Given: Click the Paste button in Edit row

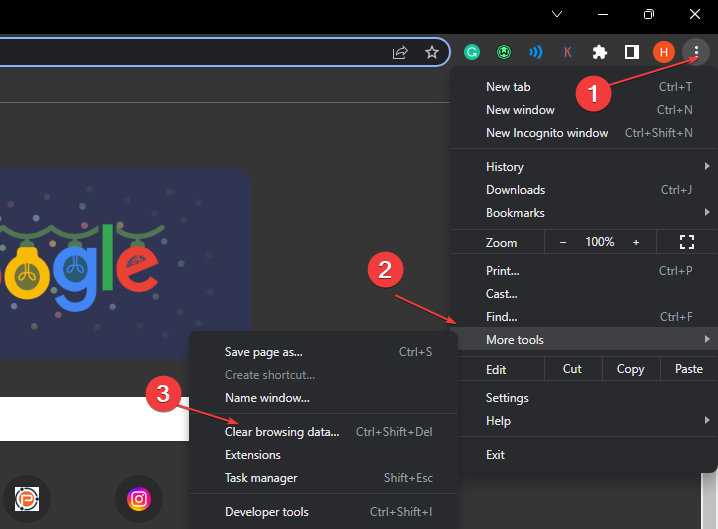Looking at the screenshot, I should coord(689,369).
